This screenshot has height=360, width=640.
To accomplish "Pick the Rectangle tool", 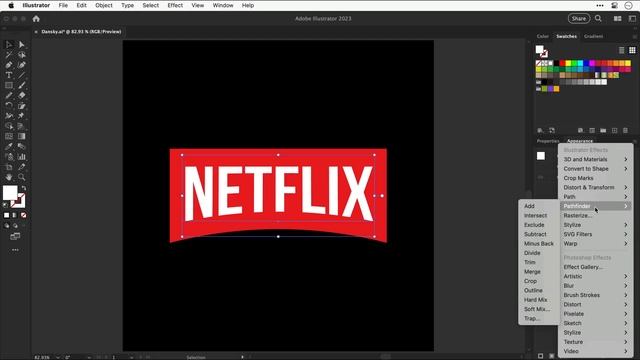I will click(x=9, y=85).
